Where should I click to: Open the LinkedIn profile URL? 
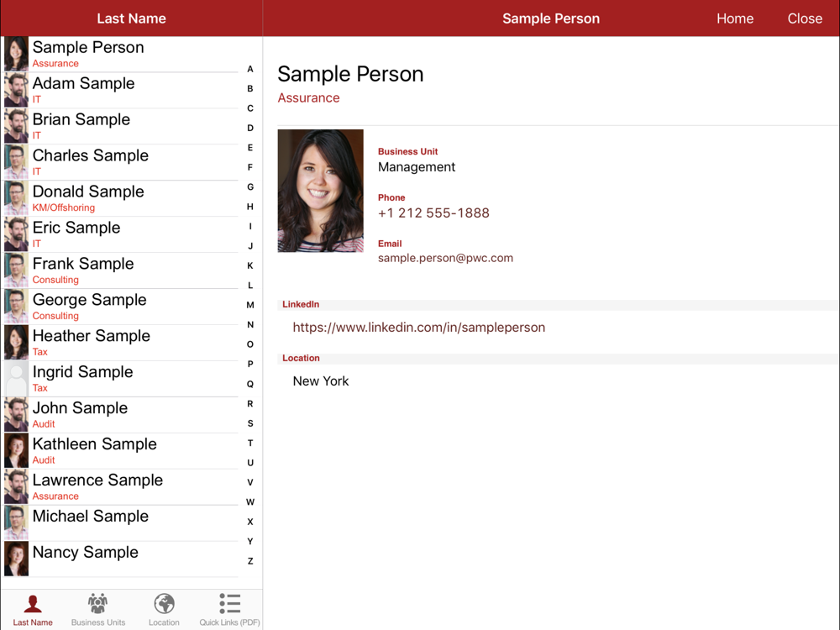coord(419,328)
